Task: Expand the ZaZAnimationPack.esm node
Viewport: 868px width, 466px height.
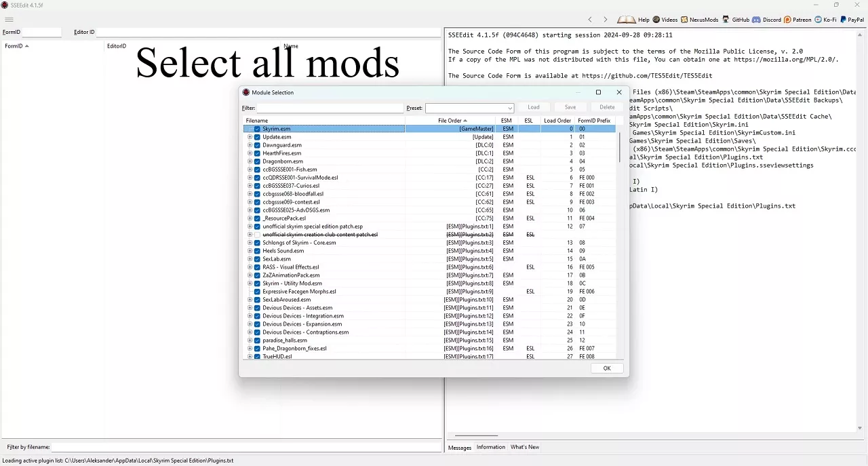Action: (x=250, y=275)
